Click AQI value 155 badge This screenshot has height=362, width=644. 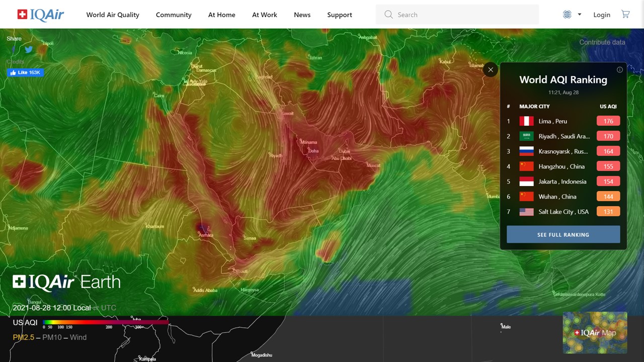[x=608, y=166]
